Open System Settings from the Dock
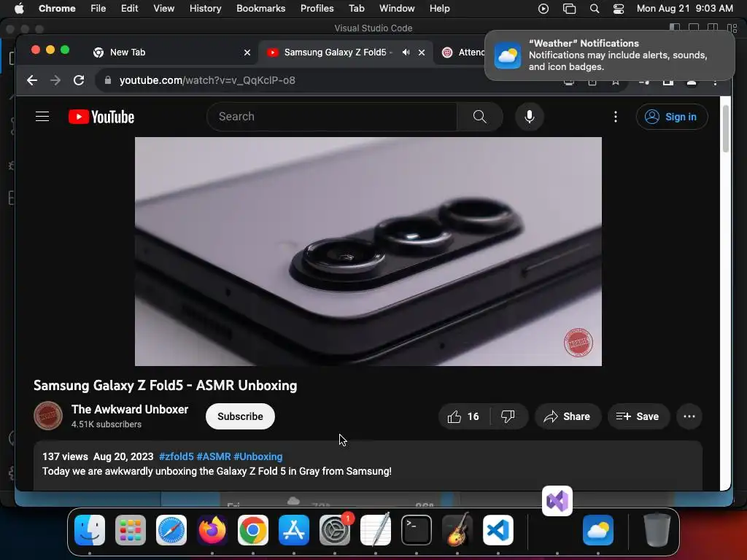This screenshot has height=560, width=747. [335, 530]
